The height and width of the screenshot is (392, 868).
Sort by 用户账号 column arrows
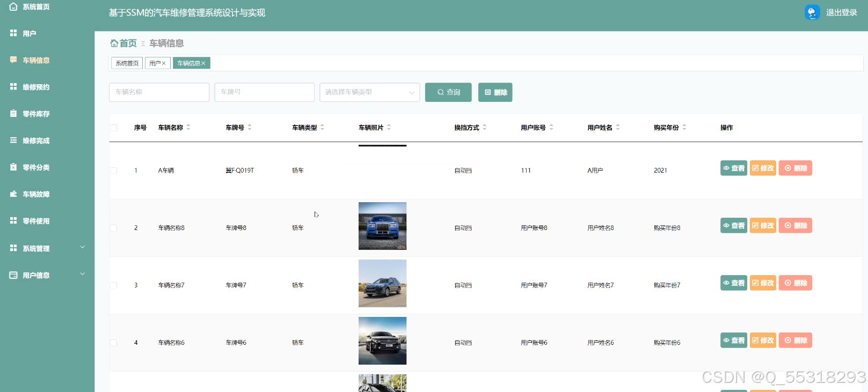click(x=551, y=128)
